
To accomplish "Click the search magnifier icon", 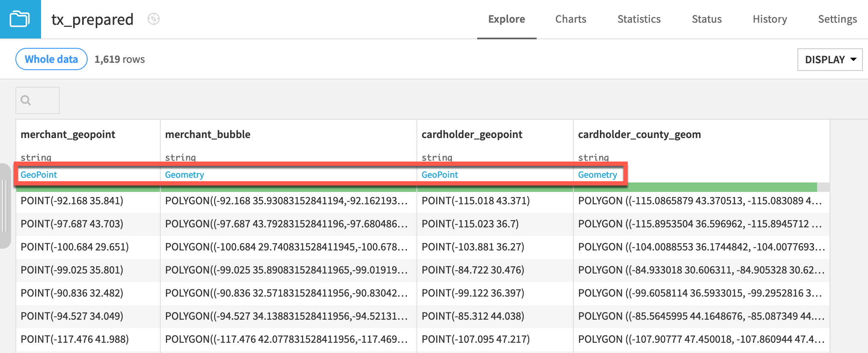I will [x=26, y=100].
